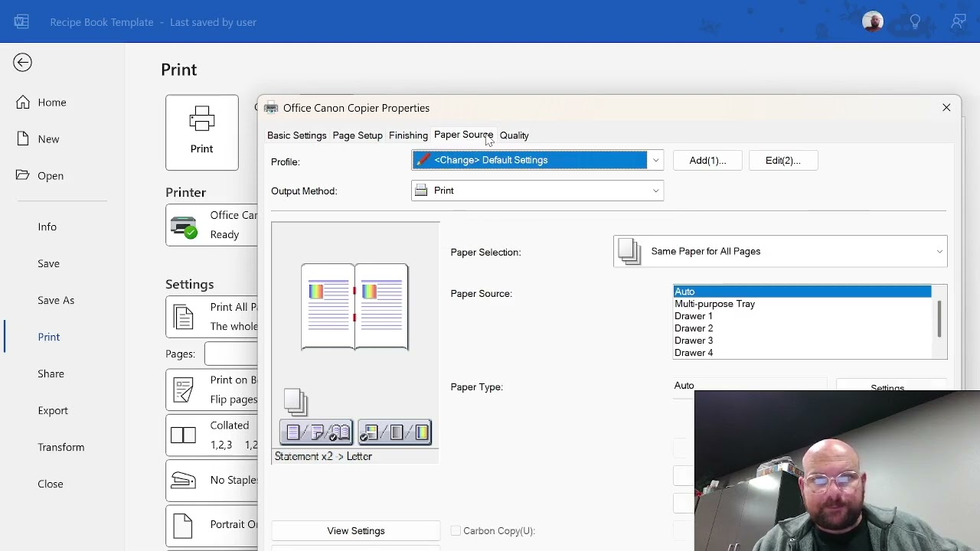
Task: Click the Print All Pages document icon
Action: (184, 317)
